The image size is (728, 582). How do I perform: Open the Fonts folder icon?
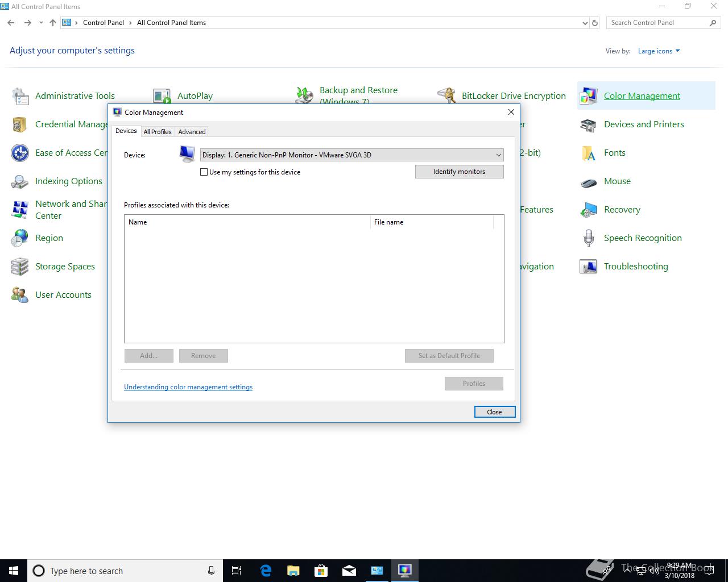point(589,153)
